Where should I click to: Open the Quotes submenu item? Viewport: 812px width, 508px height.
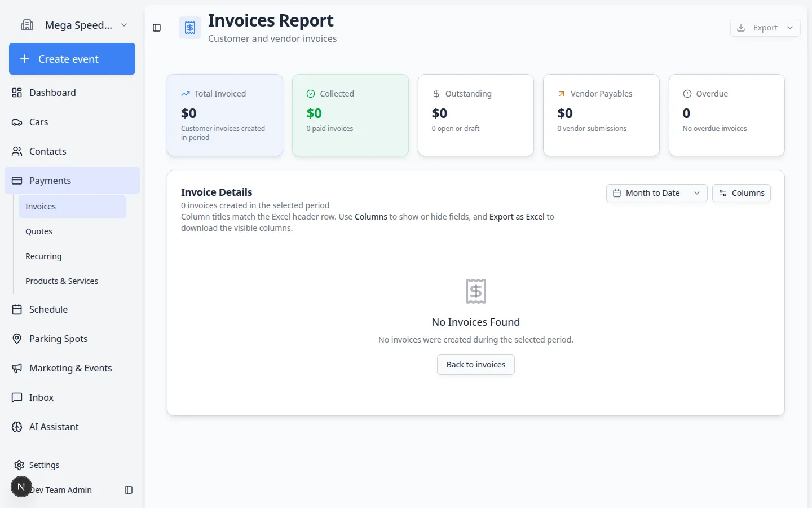[x=72, y=231]
